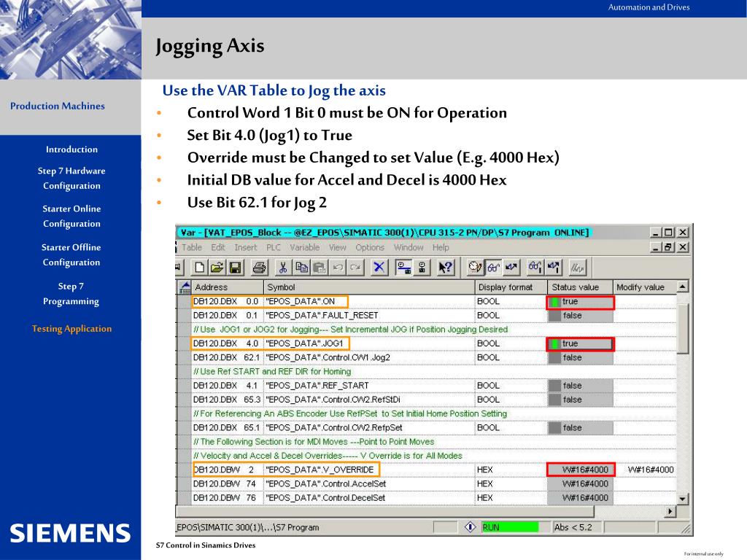Screen dimensions: 747x560
Task: Click the Modify variable icon
Action: pos(511,268)
